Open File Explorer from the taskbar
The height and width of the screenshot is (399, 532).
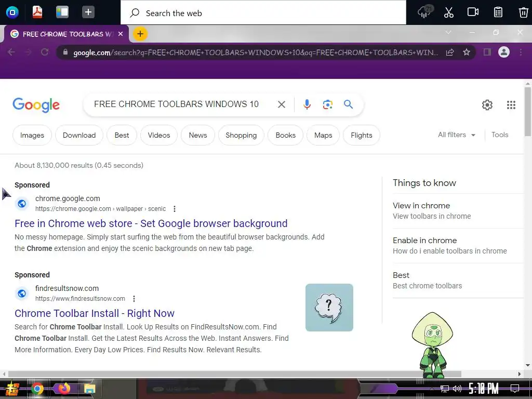click(89, 389)
